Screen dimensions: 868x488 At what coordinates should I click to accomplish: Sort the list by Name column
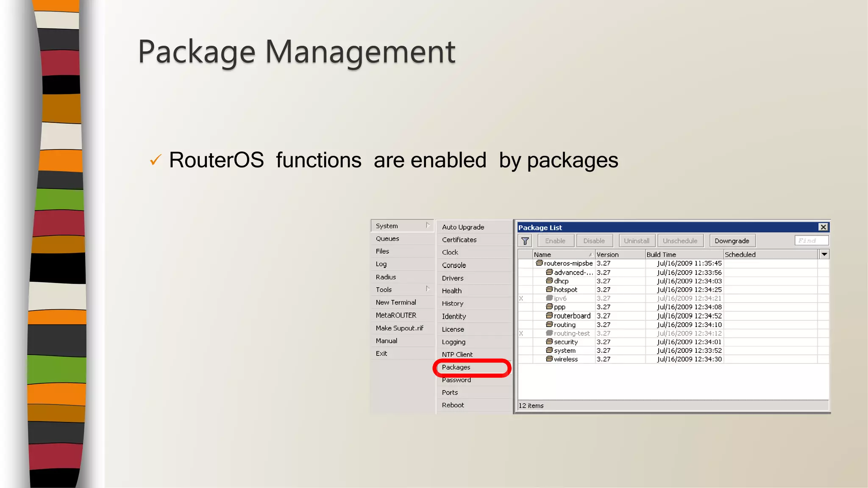point(563,254)
